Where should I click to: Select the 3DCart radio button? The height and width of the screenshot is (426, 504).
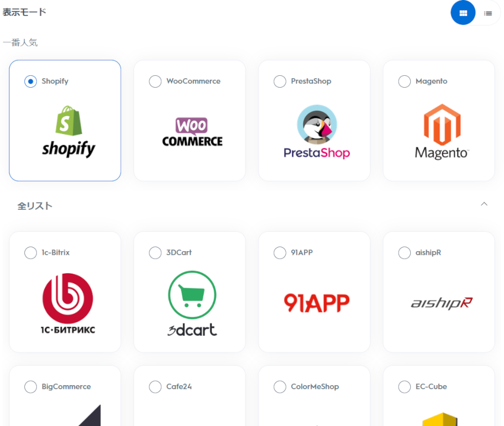(x=155, y=252)
